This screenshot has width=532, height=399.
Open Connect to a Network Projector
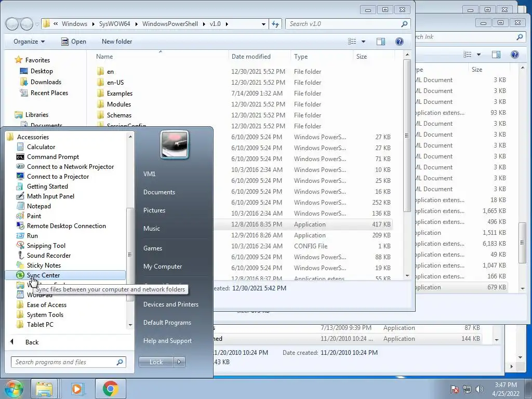(x=70, y=167)
